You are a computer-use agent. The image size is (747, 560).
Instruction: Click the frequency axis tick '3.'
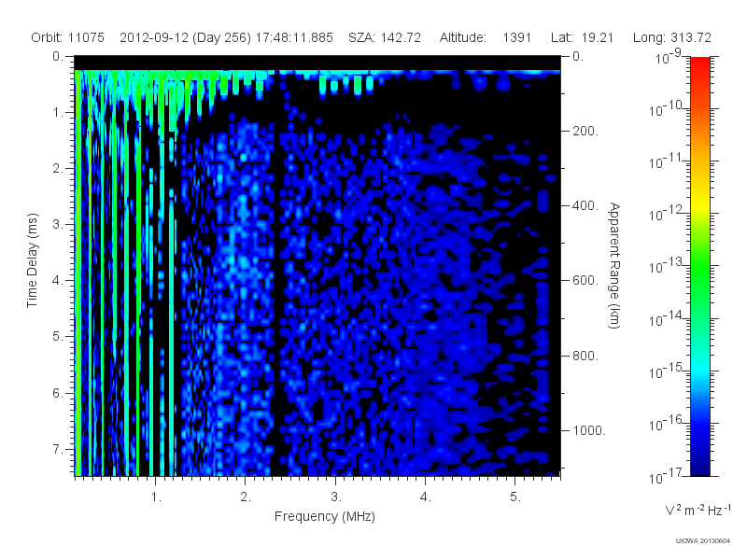[x=336, y=497]
